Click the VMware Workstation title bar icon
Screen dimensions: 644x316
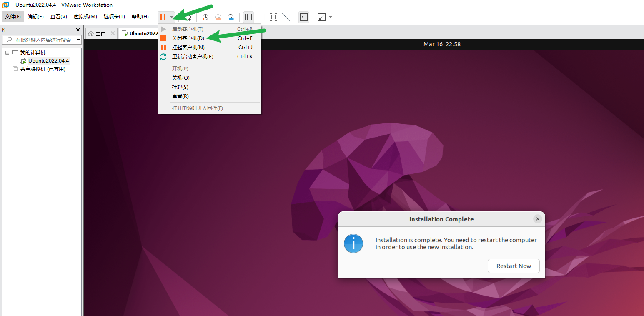[6, 5]
